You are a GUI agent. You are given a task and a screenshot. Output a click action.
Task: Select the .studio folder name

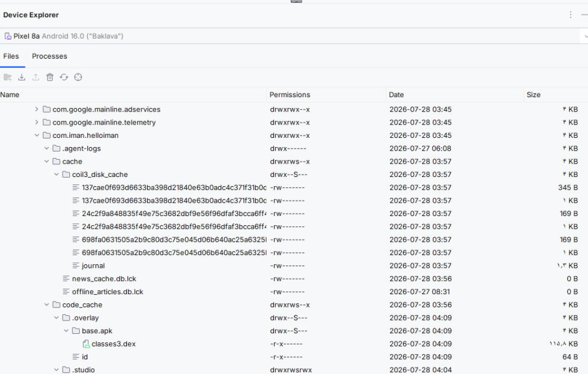[x=83, y=370]
